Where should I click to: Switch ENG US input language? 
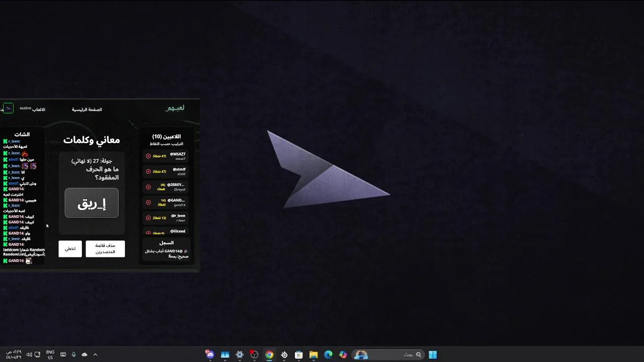(50, 354)
